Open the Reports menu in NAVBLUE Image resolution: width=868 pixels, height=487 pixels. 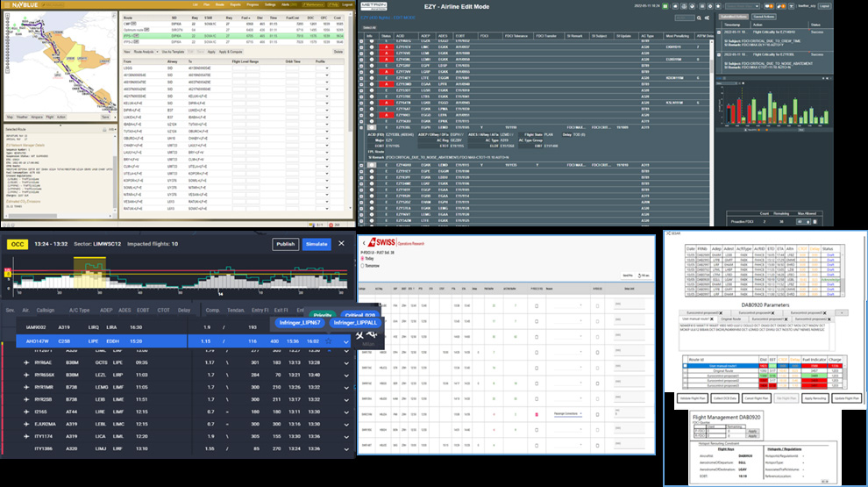tap(235, 4)
